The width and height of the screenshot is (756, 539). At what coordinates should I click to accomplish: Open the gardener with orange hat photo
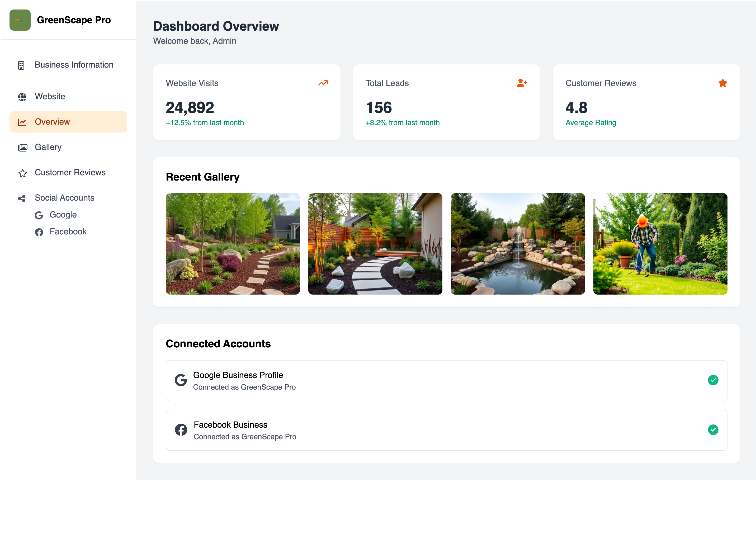[x=660, y=244]
